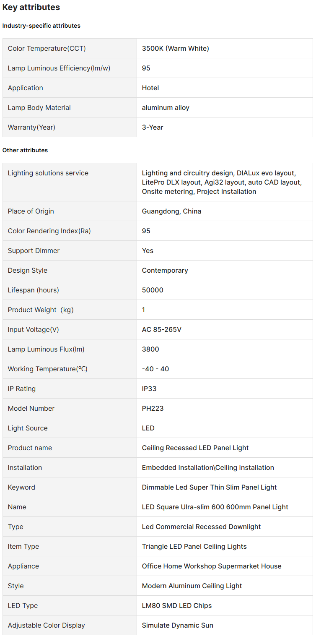This screenshot has height=644, width=316.
Task: Click the "Support Dimmer" row label
Action: [34, 250]
